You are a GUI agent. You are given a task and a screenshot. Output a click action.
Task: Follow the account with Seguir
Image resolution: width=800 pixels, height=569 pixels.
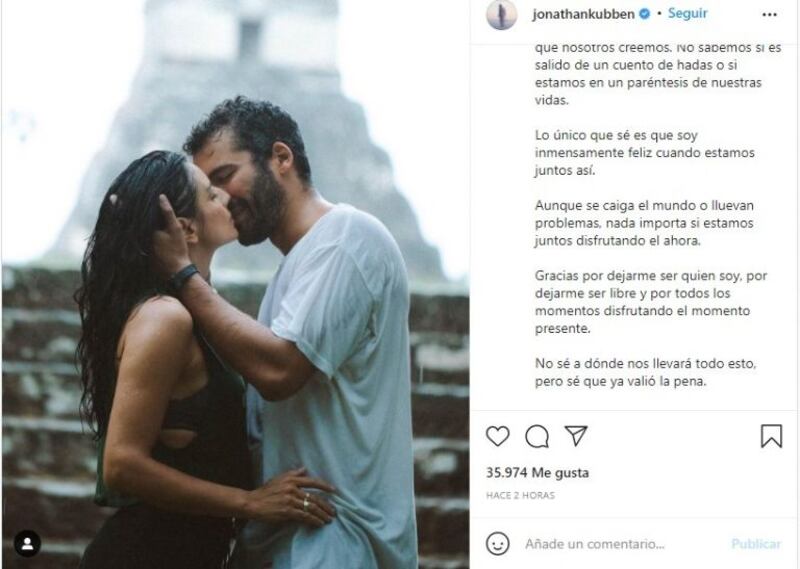click(687, 13)
